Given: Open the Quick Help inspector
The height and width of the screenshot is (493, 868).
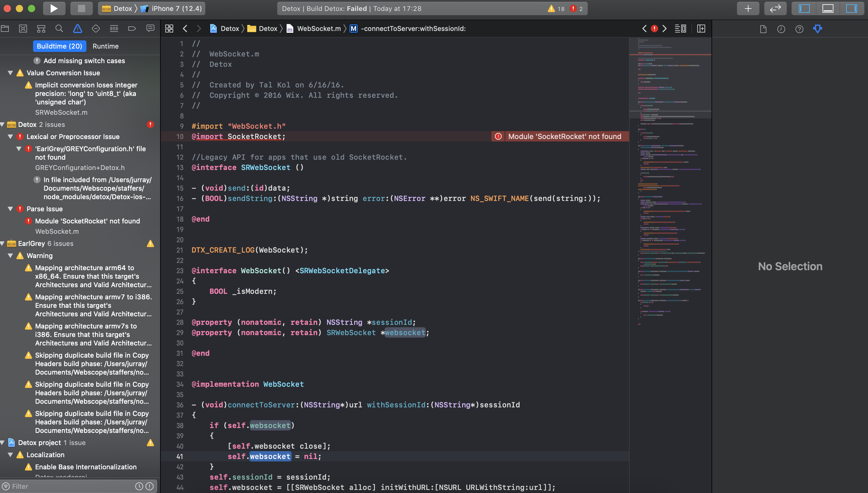Looking at the screenshot, I should [x=799, y=29].
